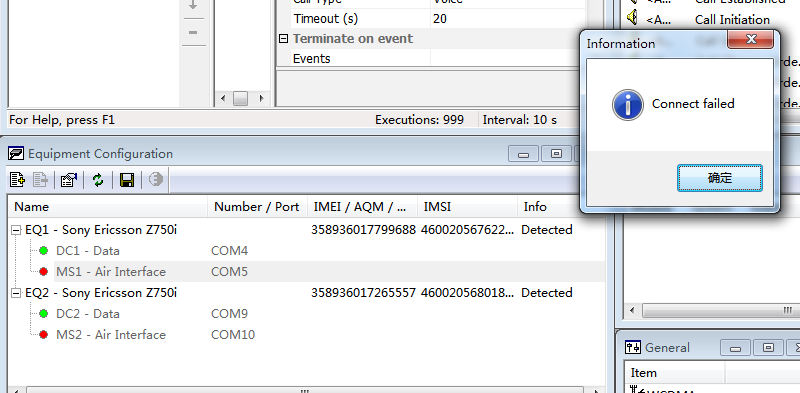Collapse the EQ1 - Sony Ericsson Z750i node
Viewport: 800px width, 393px height.
pyautogui.click(x=16, y=230)
